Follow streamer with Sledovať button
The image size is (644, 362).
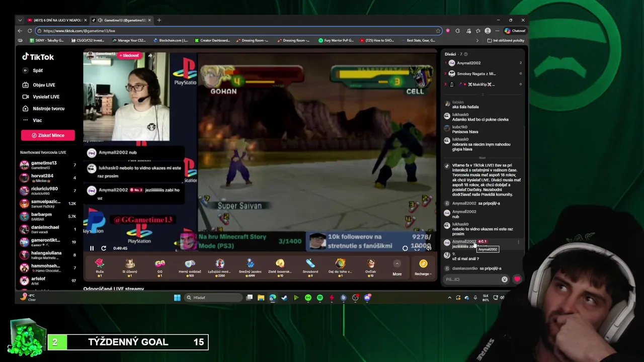point(129,55)
